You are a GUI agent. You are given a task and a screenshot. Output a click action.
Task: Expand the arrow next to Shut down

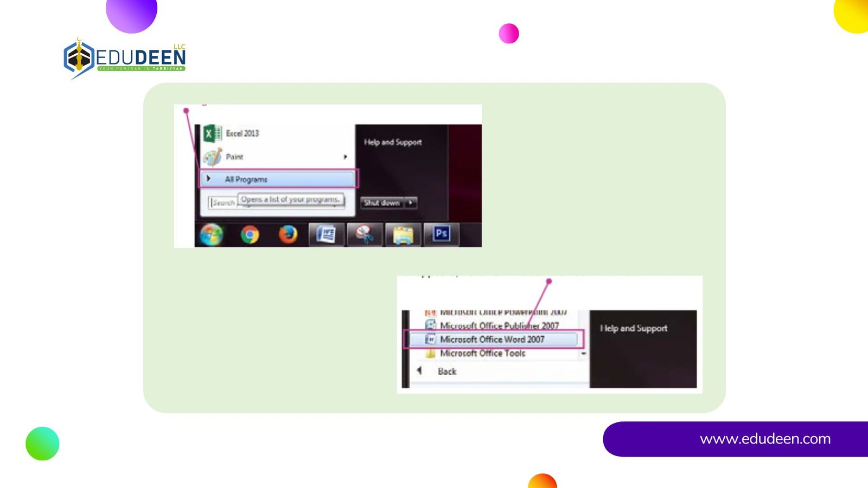pos(411,203)
